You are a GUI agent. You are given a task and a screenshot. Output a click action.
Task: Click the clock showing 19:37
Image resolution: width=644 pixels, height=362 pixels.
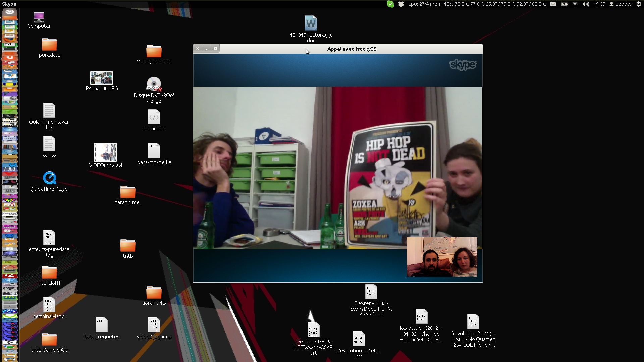click(599, 4)
